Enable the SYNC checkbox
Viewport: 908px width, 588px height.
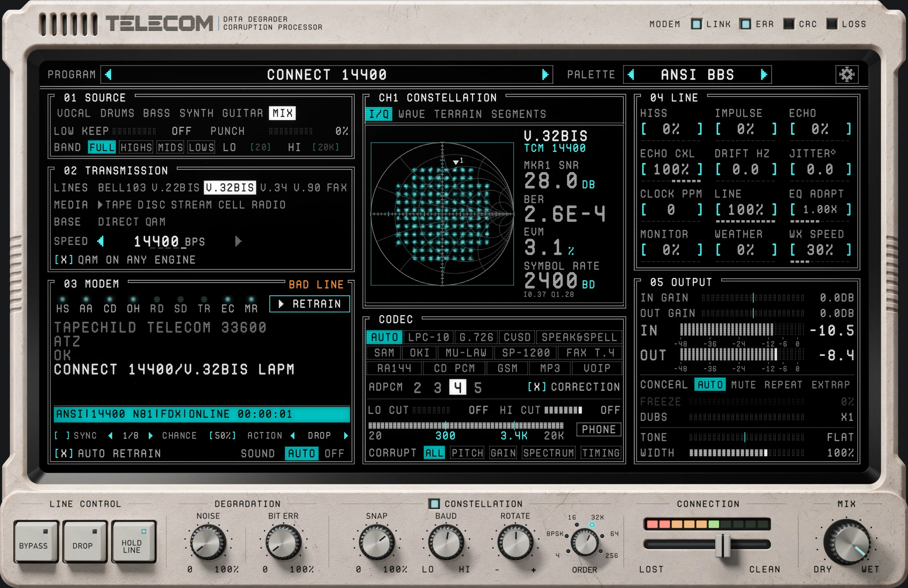pos(62,435)
